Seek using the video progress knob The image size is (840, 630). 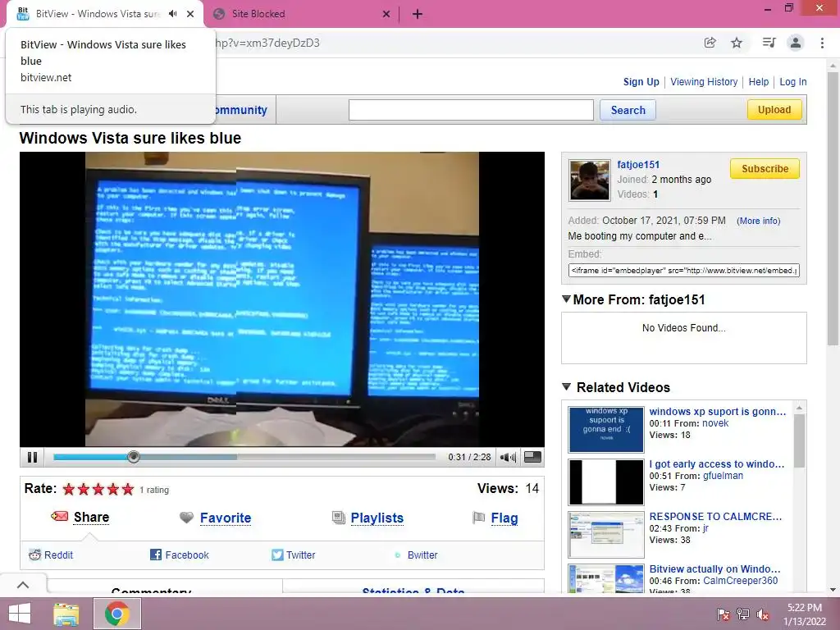click(x=134, y=457)
